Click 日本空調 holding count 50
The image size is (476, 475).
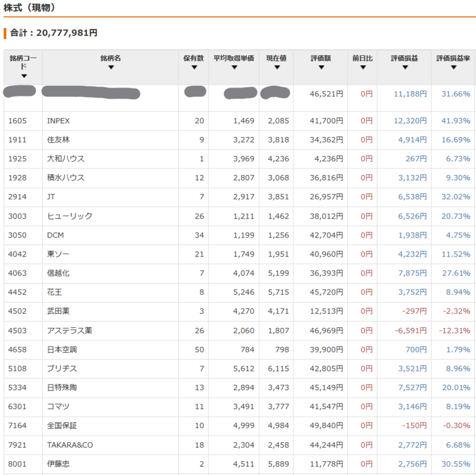point(199,349)
